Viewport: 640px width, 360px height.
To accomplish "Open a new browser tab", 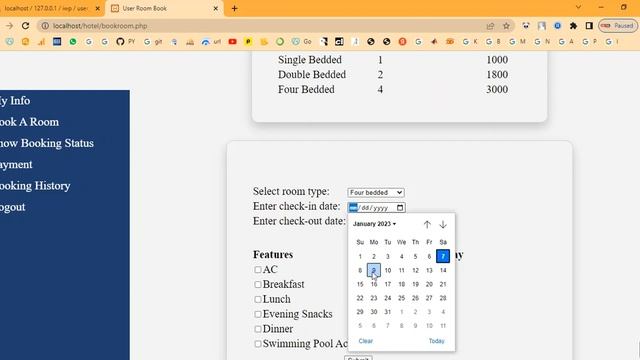I will [234, 8].
